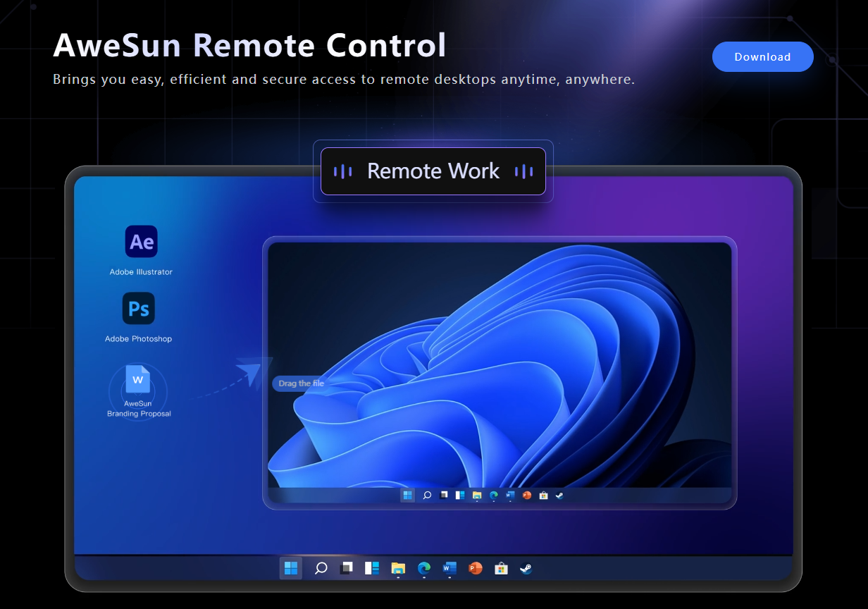Viewport: 868px width, 609px height.
Task: Open Widgets in remote window taskbar
Action: point(460,496)
